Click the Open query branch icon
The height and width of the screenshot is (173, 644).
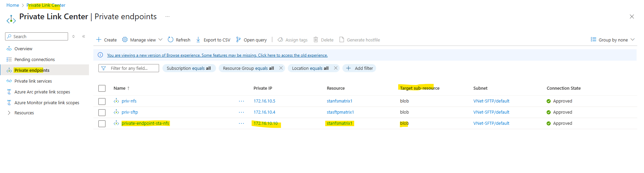pyautogui.click(x=238, y=39)
